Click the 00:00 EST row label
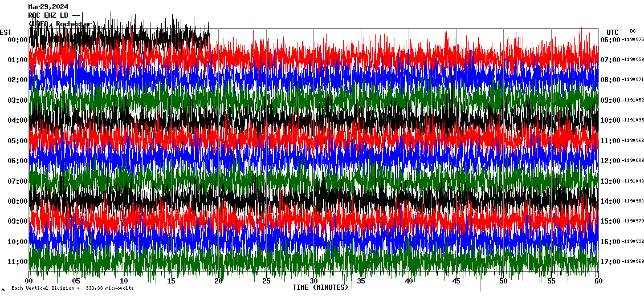 click(x=18, y=40)
